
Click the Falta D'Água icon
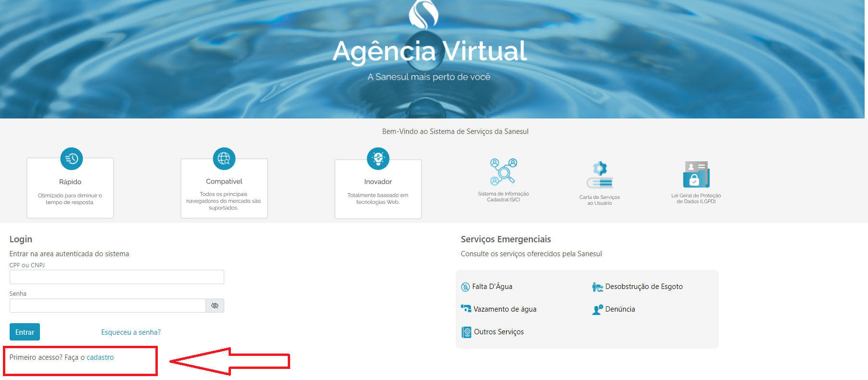click(x=465, y=287)
